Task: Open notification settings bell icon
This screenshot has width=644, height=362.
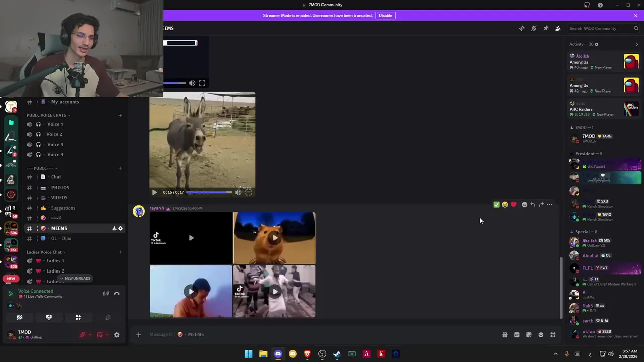Action: point(534,28)
